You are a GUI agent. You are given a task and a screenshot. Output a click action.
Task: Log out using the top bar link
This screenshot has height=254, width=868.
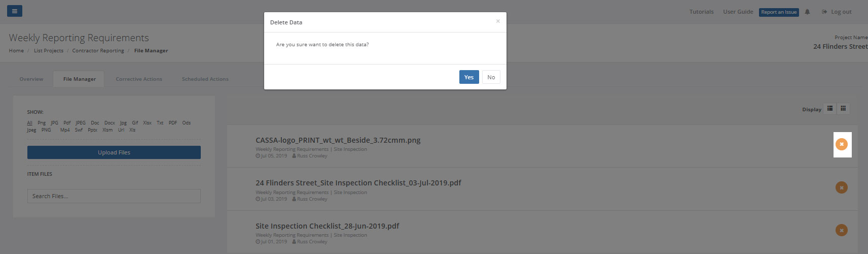point(837,12)
